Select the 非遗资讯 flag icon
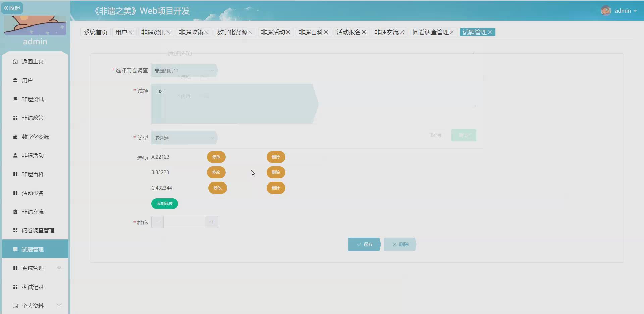 [15, 99]
